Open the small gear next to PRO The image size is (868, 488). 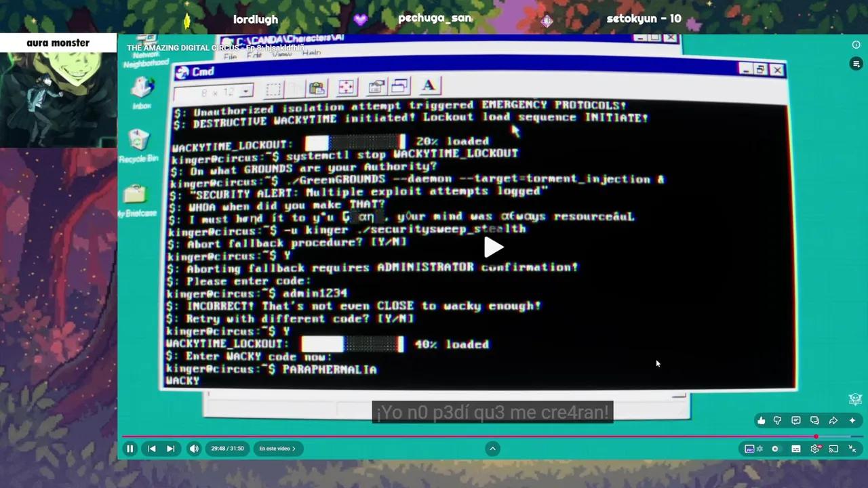759,449
